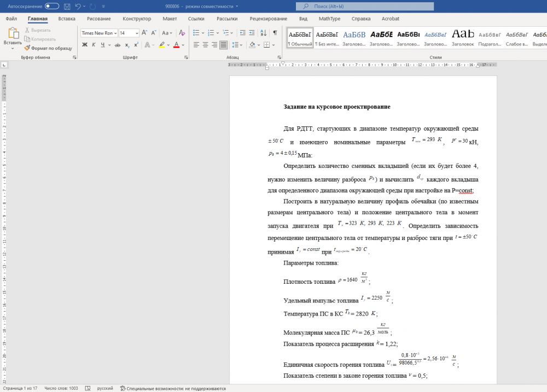Apply subscript formatting
Viewport: 547px width, 392px height.
click(x=127, y=45)
